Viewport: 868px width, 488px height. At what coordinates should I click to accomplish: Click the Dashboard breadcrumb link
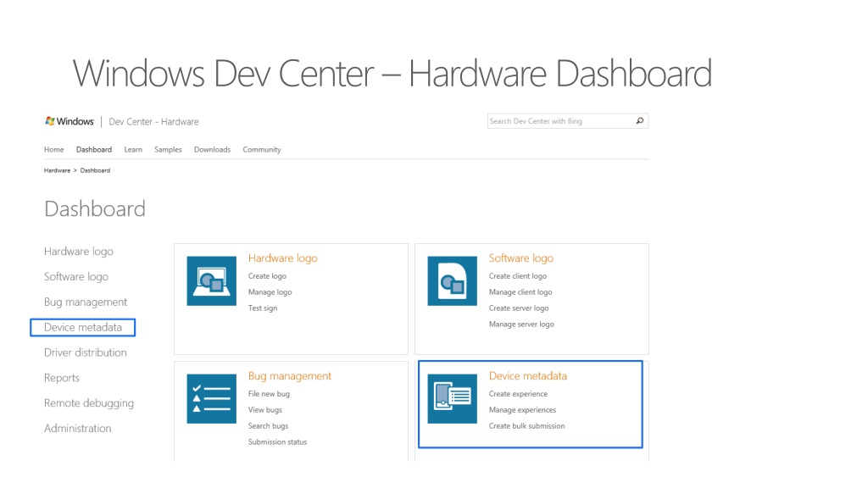coord(95,170)
